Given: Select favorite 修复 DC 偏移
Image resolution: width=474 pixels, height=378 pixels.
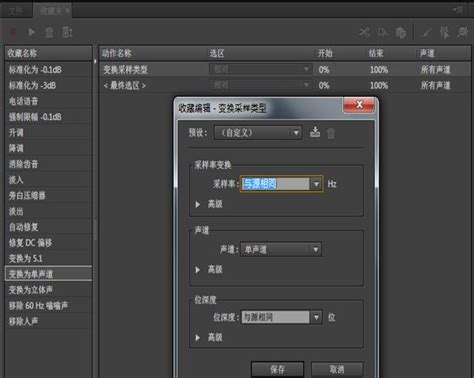Looking at the screenshot, I should (48, 243).
